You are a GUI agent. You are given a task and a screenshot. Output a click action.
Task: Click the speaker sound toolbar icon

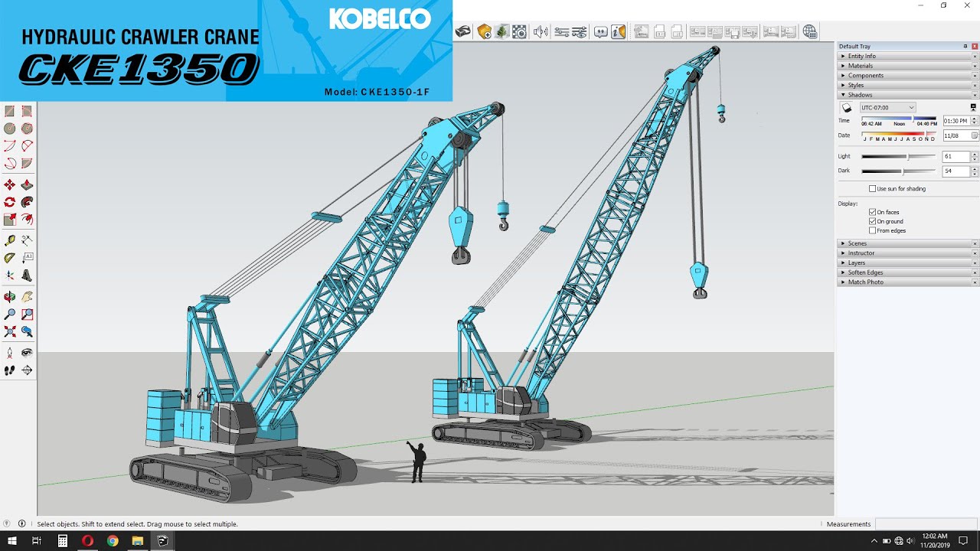tap(541, 31)
